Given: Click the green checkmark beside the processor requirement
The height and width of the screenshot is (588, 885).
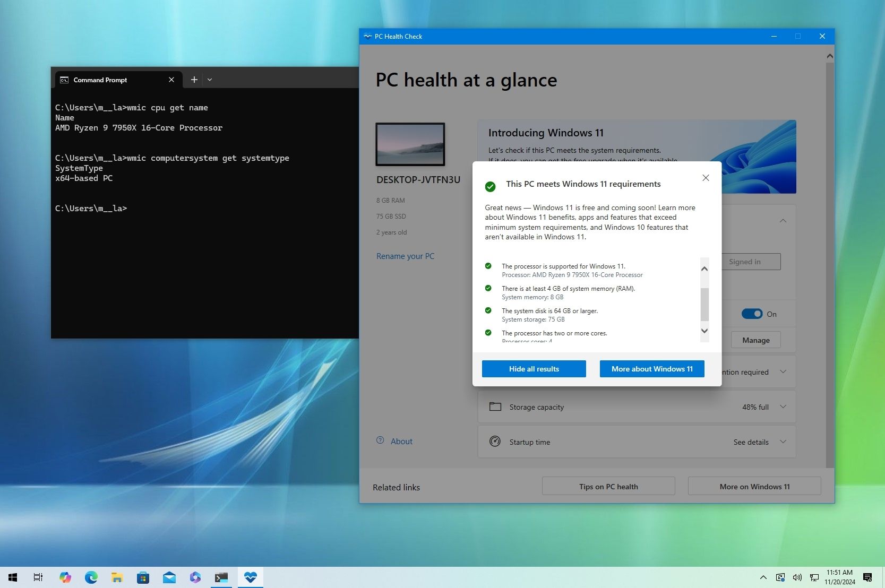Looking at the screenshot, I should tap(488, 266).
